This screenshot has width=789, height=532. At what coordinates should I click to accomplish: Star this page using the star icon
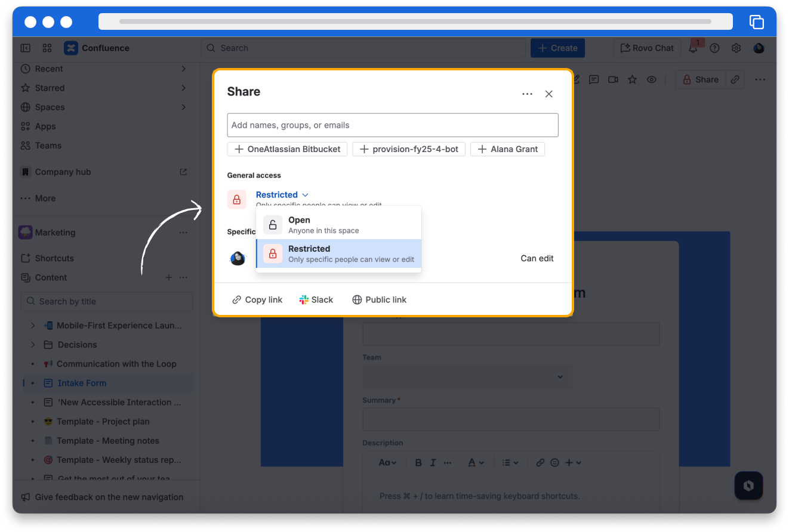pyautogui.click(x=632, y=79)
